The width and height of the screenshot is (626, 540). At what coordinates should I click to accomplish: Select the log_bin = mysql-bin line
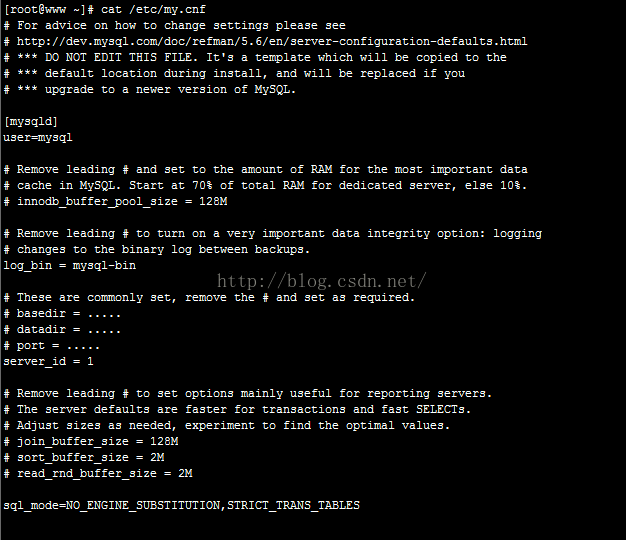[69, 265]
